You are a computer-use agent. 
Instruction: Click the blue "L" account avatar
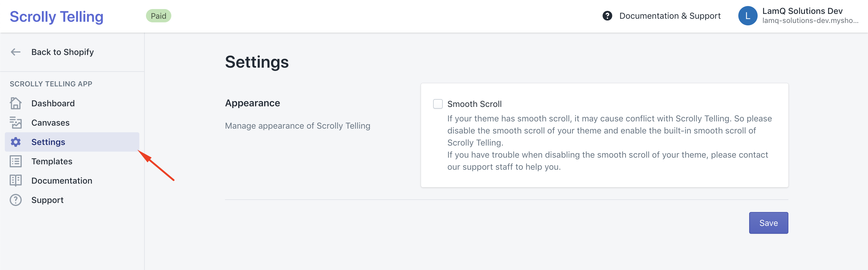747,16
